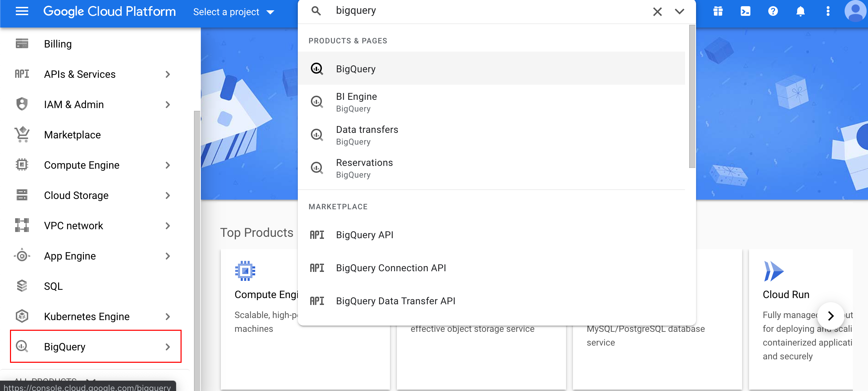Expand IAM & Admin submenu arrow

167,104
